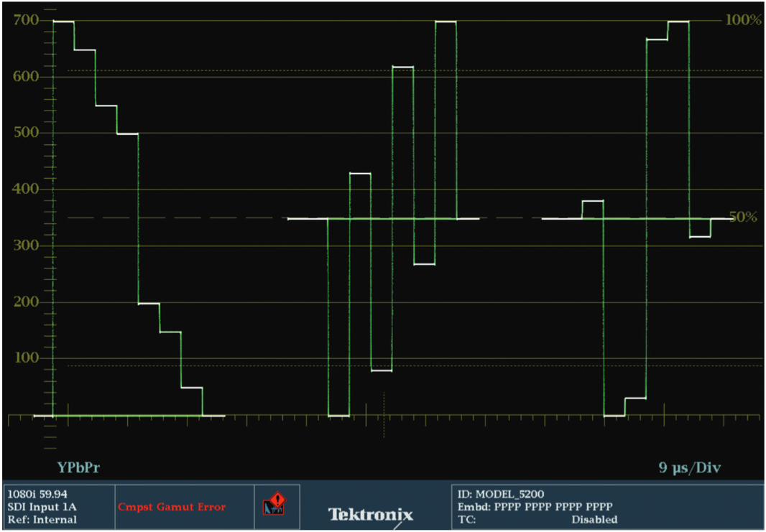Click the 600 graticule scale label
The image size is (766, 532).
tap(27, 77)
